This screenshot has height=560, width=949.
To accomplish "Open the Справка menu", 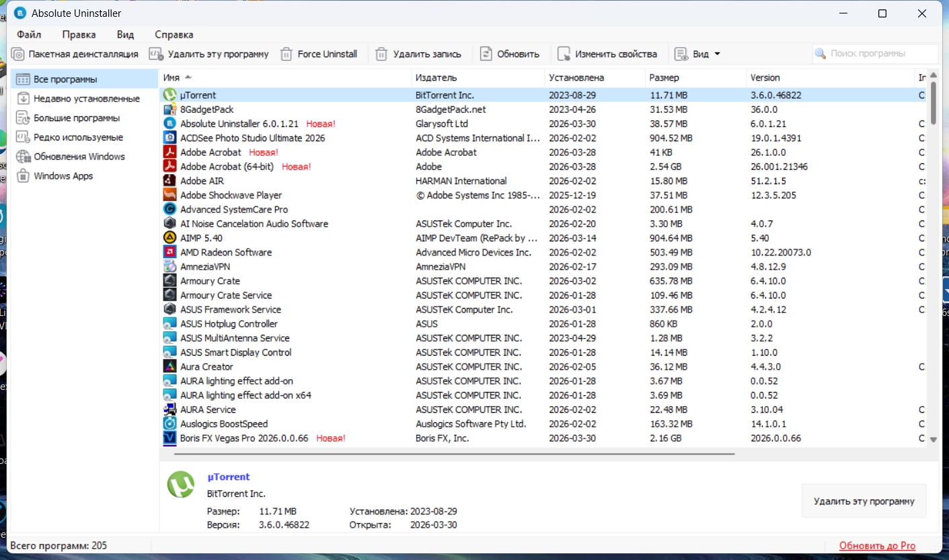I will click(x=174, y=34).
